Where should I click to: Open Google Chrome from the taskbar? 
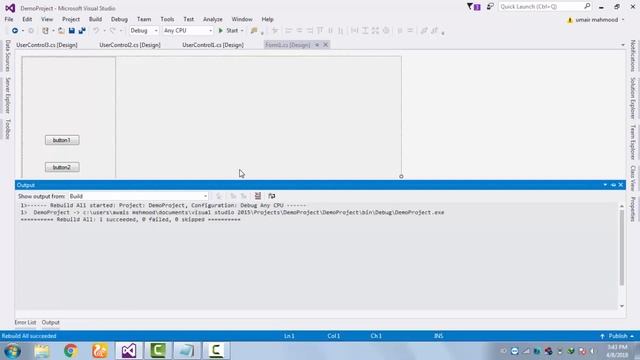coord(71,351)
